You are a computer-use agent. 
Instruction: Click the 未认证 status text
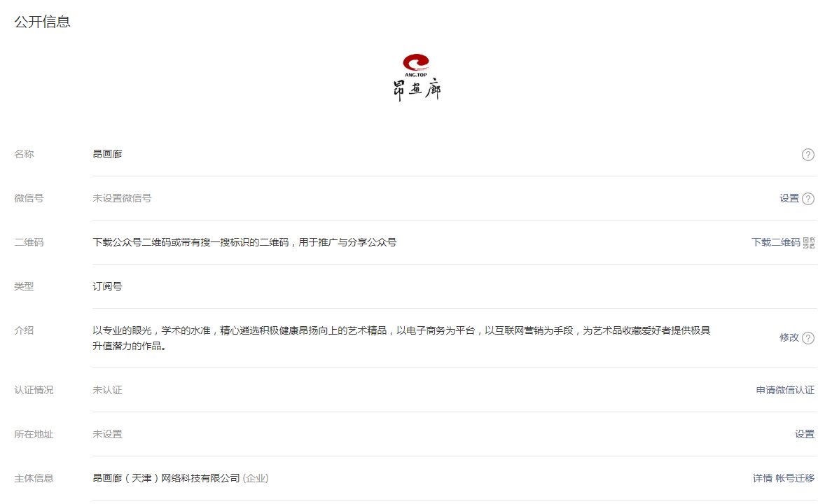coord(107,390)
